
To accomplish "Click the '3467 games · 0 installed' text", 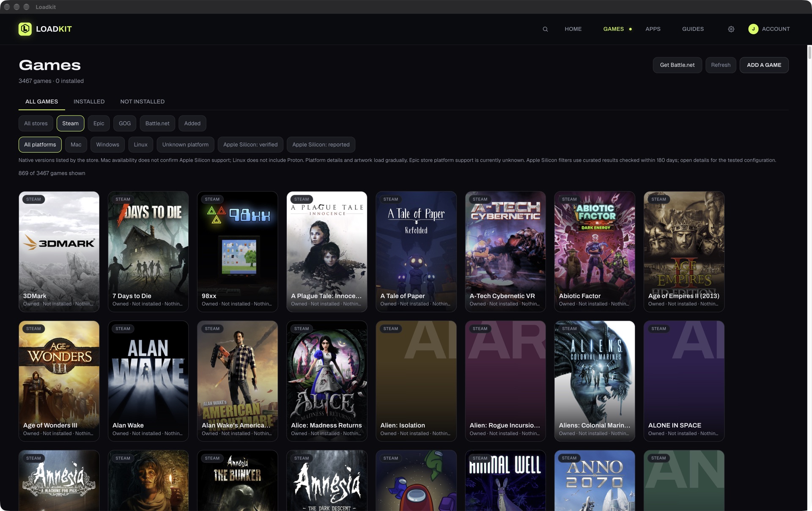I will point(51,81).
